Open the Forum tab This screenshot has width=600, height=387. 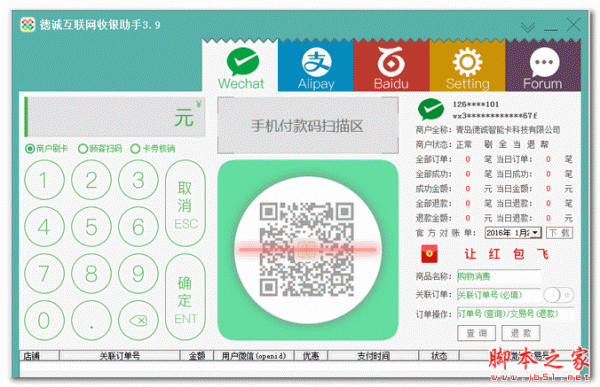click(543, 66)
